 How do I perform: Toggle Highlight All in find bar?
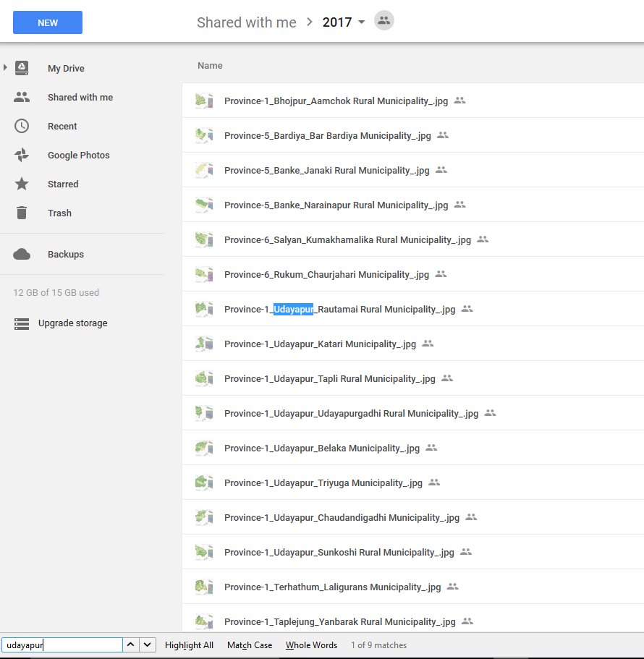pos(189,645)
